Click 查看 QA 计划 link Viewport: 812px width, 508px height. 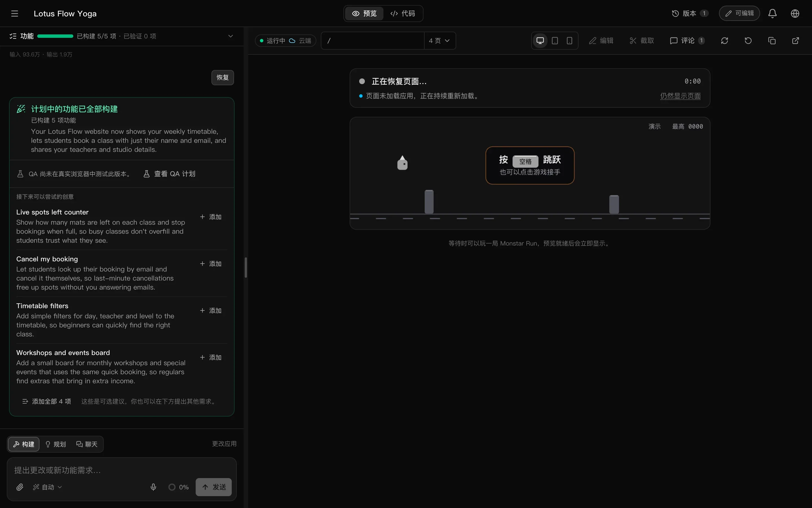[x=169, y=174]
